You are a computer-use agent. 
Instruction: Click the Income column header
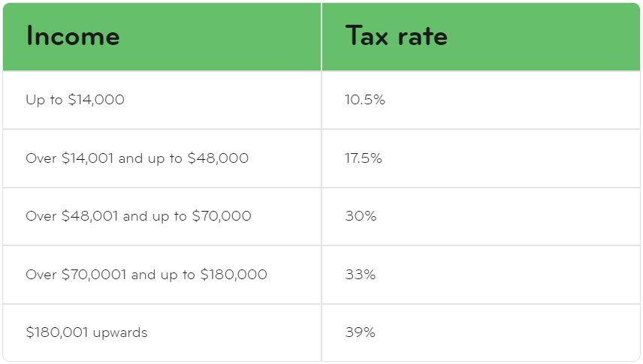click(73, 37)
